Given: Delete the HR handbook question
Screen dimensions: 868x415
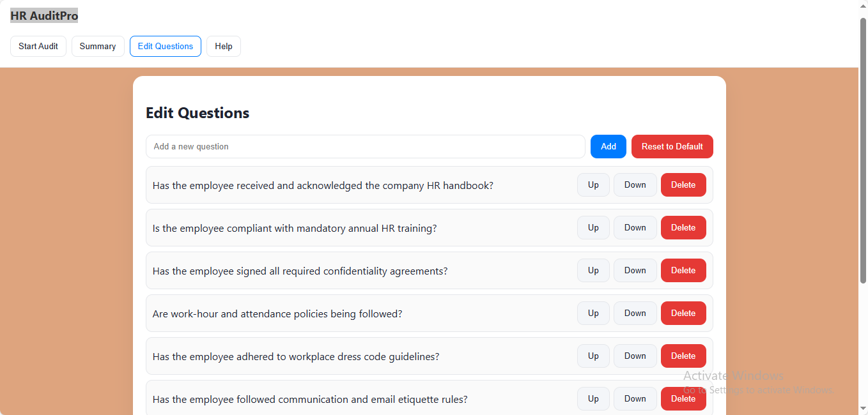Looking at the screenshot, I should [x=683, y=185].
